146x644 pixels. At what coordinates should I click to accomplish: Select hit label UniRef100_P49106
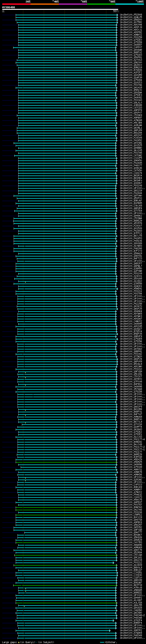[x=131, y=241]
